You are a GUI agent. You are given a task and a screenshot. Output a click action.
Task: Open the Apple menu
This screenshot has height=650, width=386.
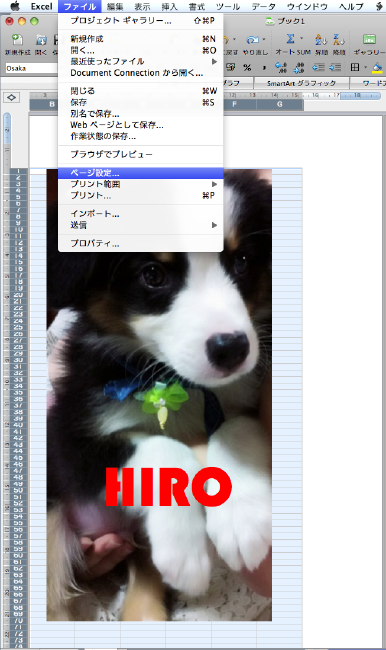click(x=15, y=6)
